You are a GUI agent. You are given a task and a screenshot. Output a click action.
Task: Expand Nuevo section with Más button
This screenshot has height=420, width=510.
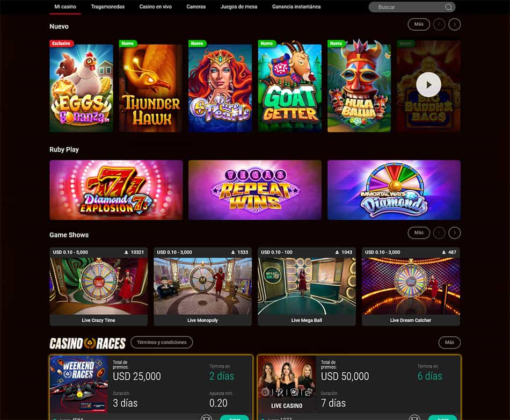pyautogui.click(x=419, y=24)
